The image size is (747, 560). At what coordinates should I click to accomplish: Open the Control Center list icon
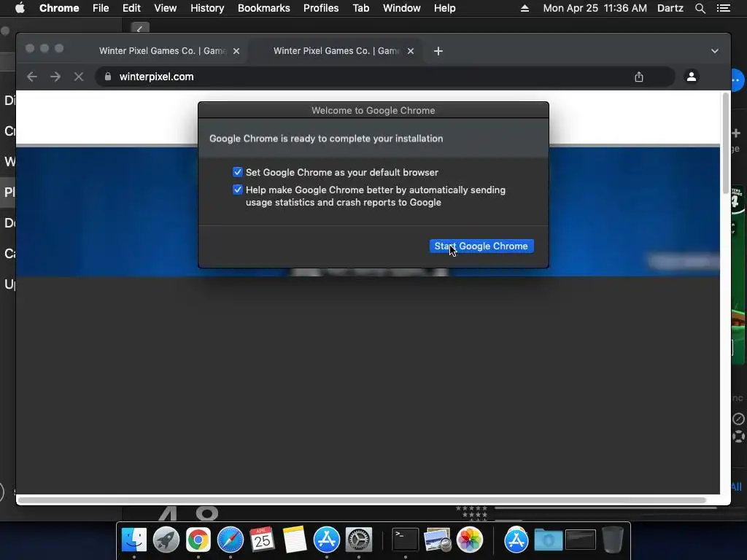(724, 8)
